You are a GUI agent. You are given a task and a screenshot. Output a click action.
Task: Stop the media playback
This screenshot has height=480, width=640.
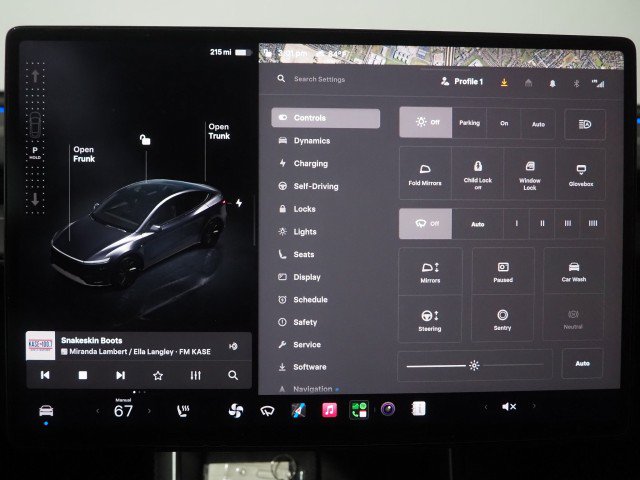[x=83, y=375]
